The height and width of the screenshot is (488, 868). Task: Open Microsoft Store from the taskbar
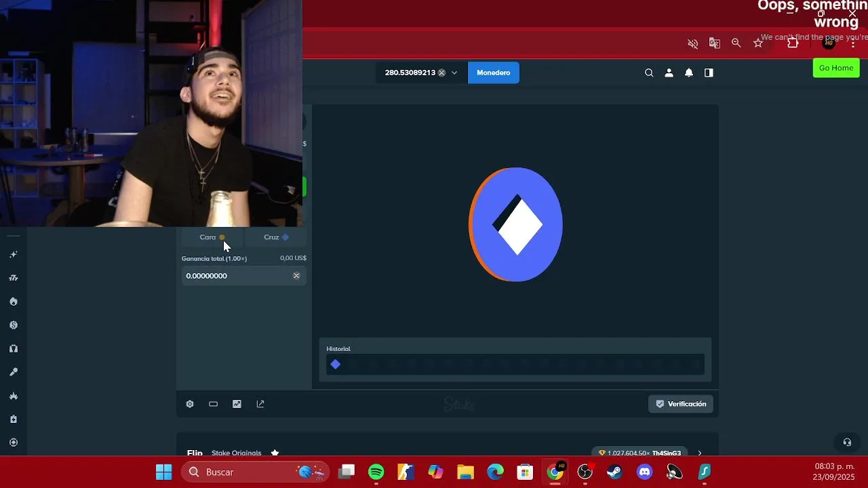pos(525,472)
